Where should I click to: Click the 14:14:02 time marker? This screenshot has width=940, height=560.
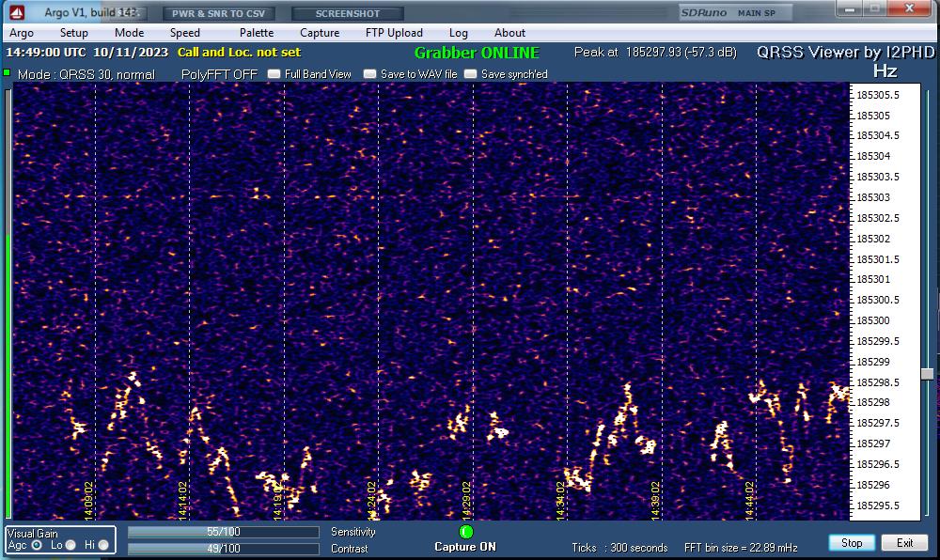pyautogui.click(x=183, y=500)
